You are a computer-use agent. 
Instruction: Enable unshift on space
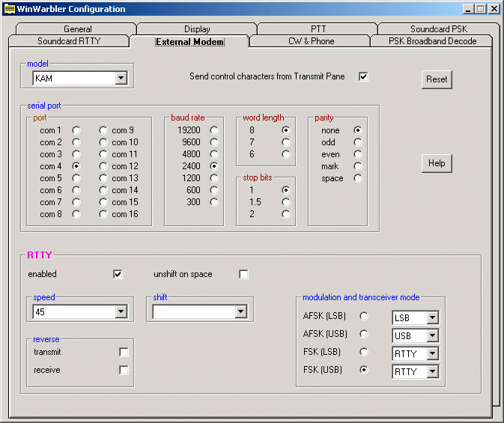tap(243, 274)
